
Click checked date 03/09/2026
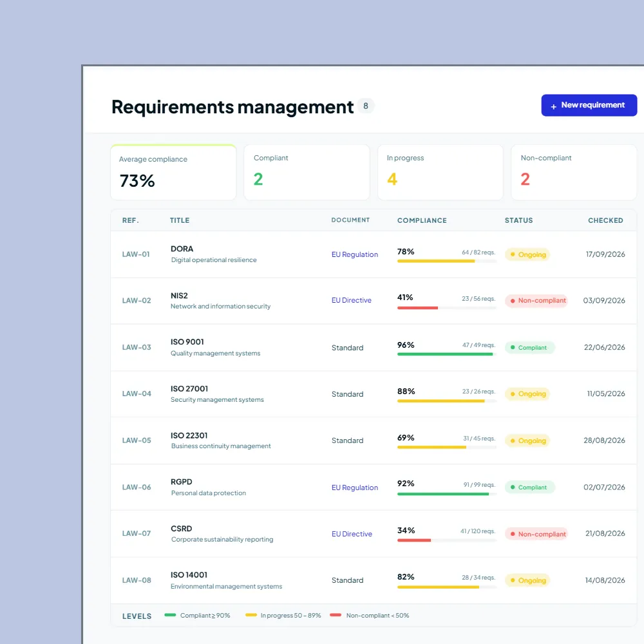pyautogui.click(x=604, y=301)
